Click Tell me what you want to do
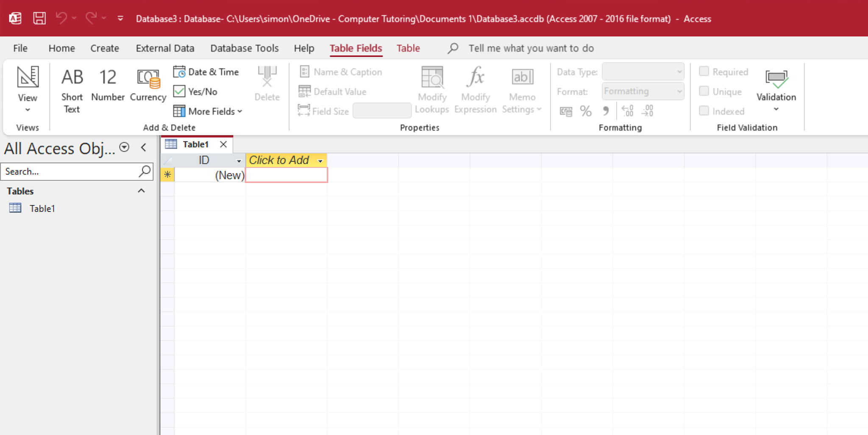The height and width of the screenshot is (435, 868). (531, 48)
